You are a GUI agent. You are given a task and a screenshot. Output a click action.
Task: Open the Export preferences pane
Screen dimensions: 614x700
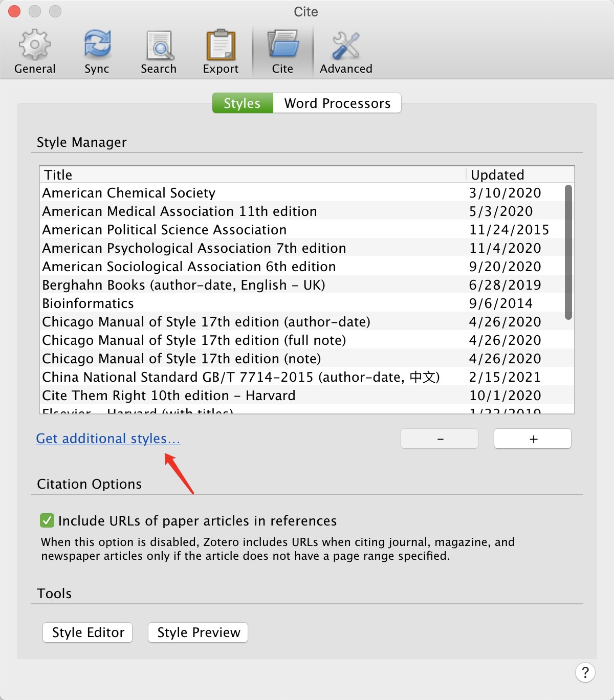[221, 50]
